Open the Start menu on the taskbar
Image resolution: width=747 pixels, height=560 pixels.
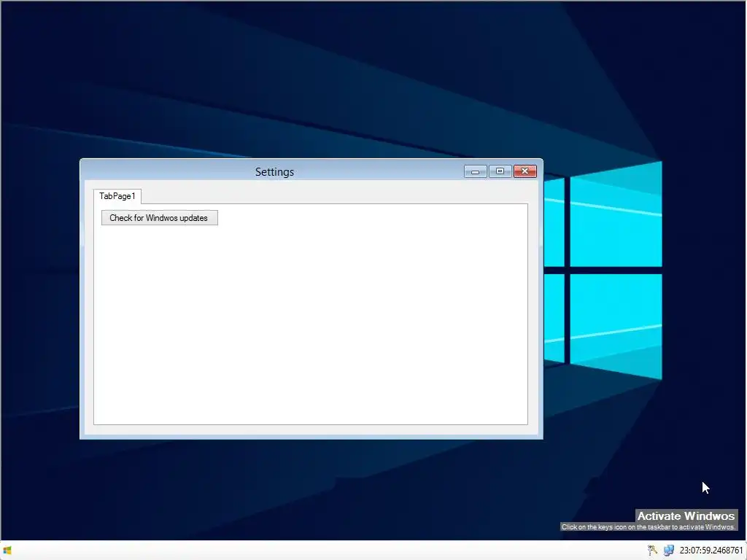[x=7, y=551]
